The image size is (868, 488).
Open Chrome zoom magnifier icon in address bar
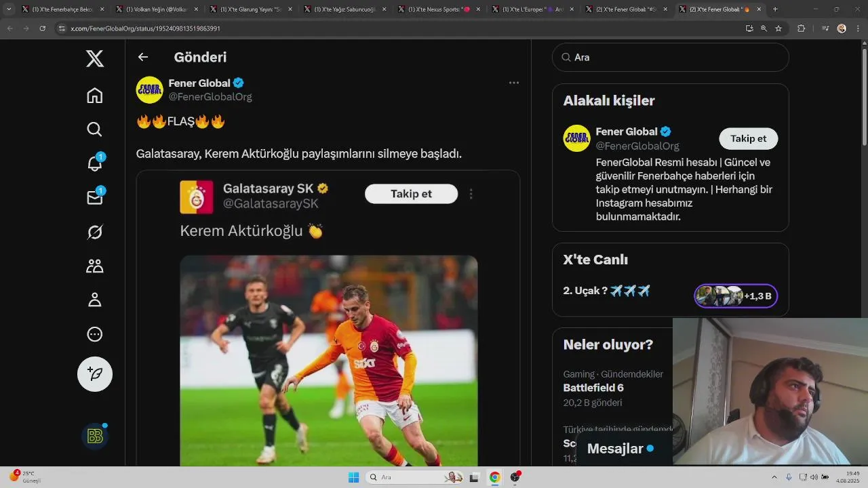764,28
